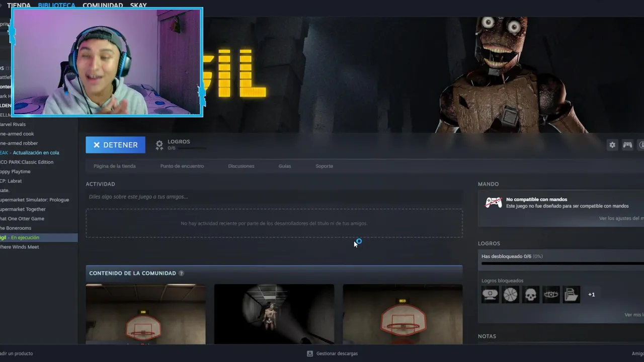Open the first basketball hoop community screenshot
Image resolution: width=644 pixels, height=362 pixels.
pyautogui.click(x=145, y=314)
